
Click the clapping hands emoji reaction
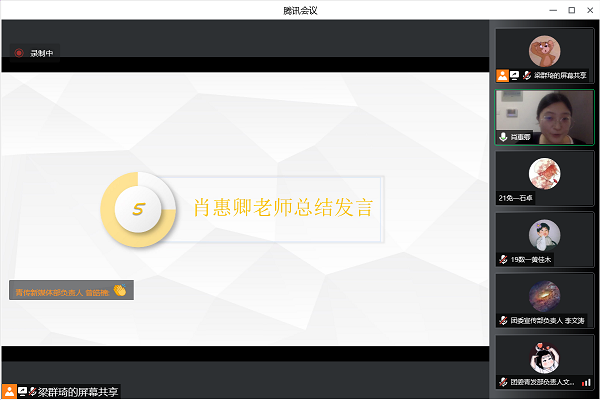click(x=119, y=291)
